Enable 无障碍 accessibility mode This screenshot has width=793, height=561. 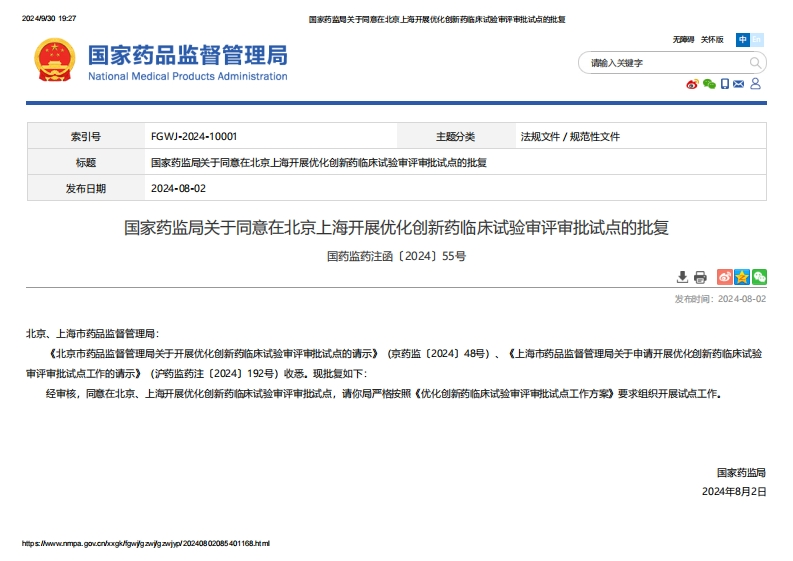click(683, 40)
